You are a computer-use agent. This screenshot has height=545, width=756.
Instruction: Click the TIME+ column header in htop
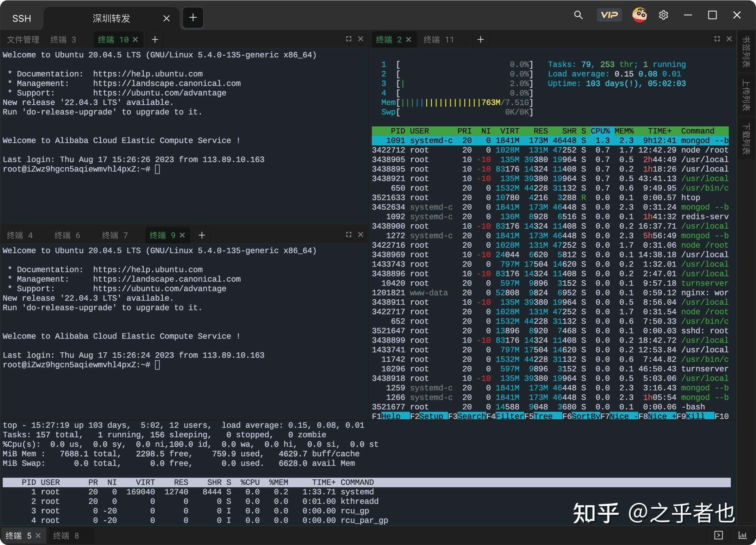(x=659, y=131)
